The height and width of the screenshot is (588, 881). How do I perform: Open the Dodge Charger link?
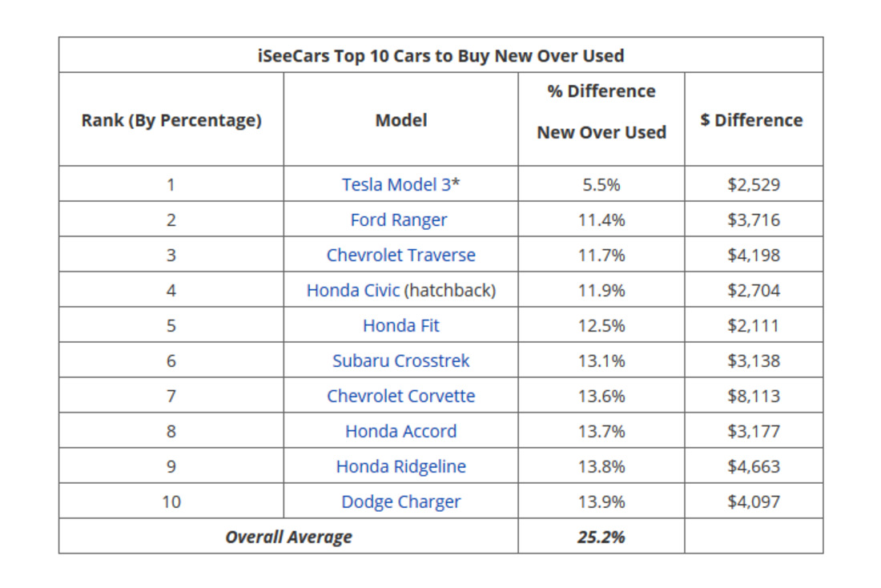coord(400,501)
